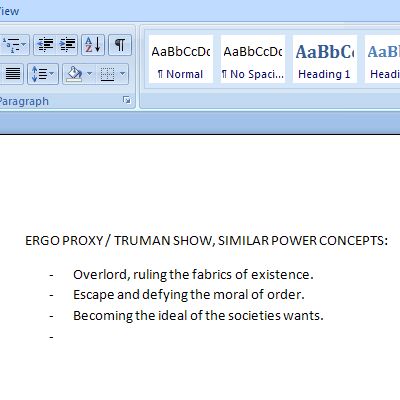Click 'TRUMAN SHOW' in the heading
This screenshot has height=400, width=400.
coord(163,241)
